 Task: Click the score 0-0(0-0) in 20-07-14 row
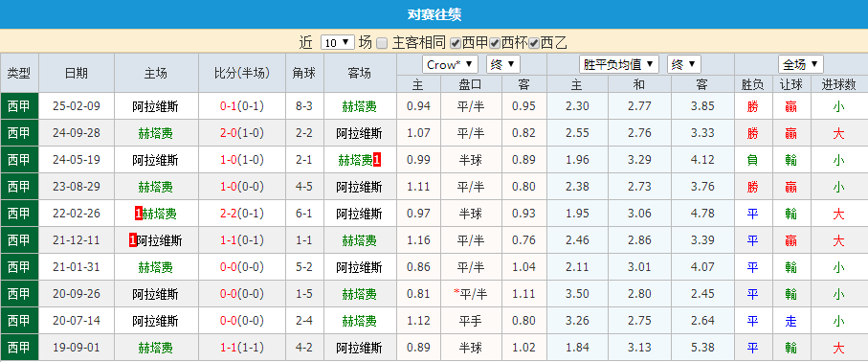[x=242, y=321]
